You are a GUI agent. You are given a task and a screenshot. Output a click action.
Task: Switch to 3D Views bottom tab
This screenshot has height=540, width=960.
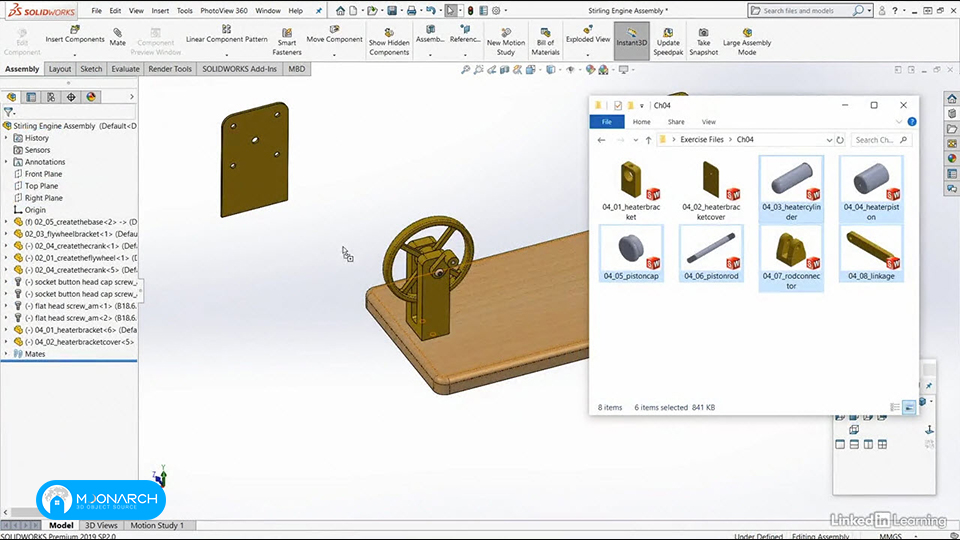tap(100, 525)
